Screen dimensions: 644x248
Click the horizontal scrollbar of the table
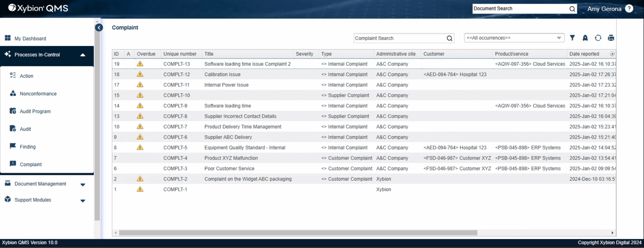click(298, 233)
